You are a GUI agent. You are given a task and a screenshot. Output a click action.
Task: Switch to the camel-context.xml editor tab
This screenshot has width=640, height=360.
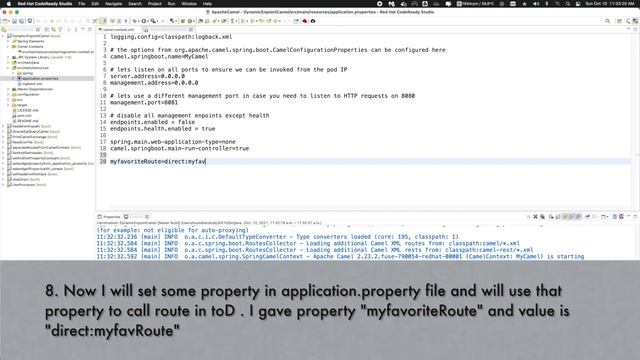point(118,29)
